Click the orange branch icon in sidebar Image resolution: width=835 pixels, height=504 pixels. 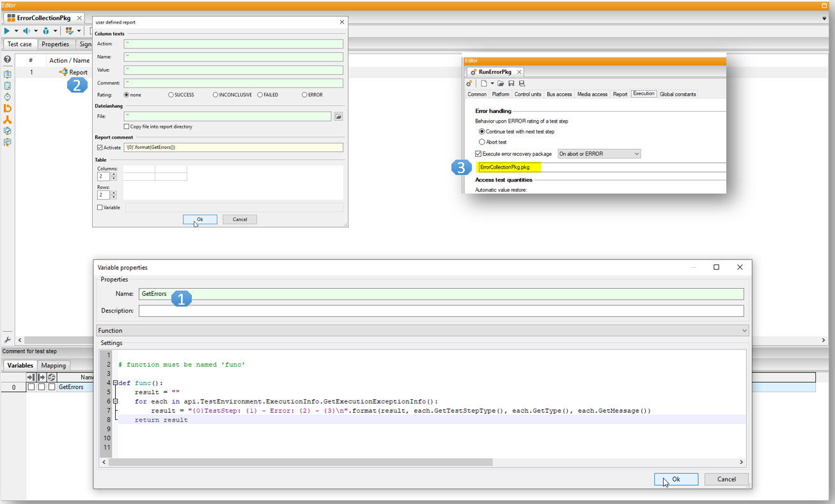tap(7, 119)
